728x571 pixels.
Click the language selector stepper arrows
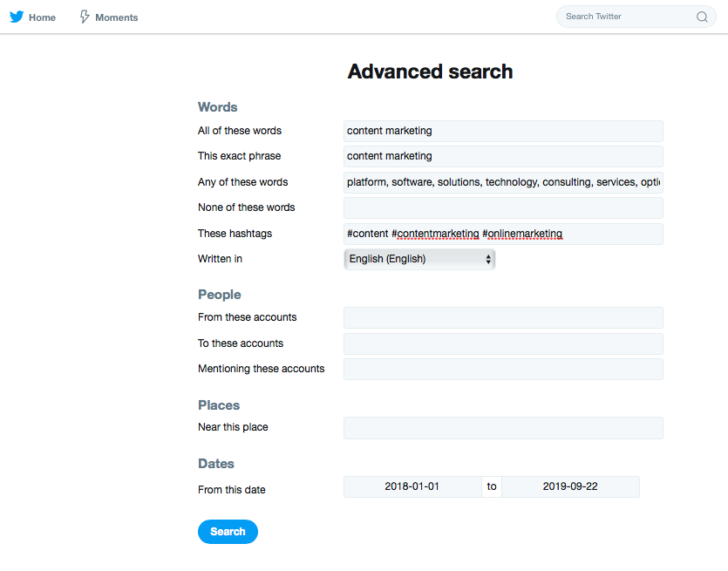click(487, 259)
